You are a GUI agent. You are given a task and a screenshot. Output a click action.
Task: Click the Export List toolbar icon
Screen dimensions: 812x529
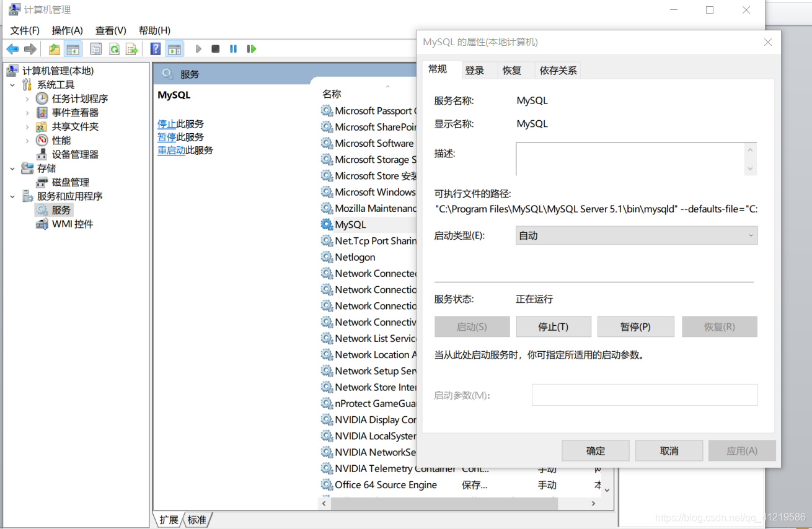pyautogui.click(x=131, y=49)
